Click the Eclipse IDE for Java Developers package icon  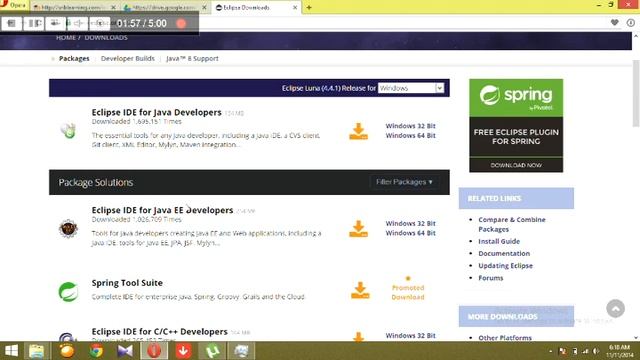(x=69, y=131)
